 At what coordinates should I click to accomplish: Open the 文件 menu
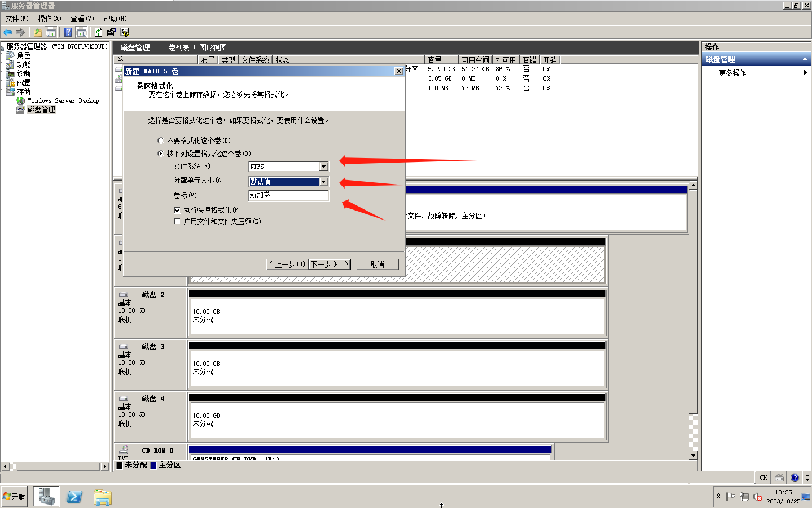pos(17,19)
